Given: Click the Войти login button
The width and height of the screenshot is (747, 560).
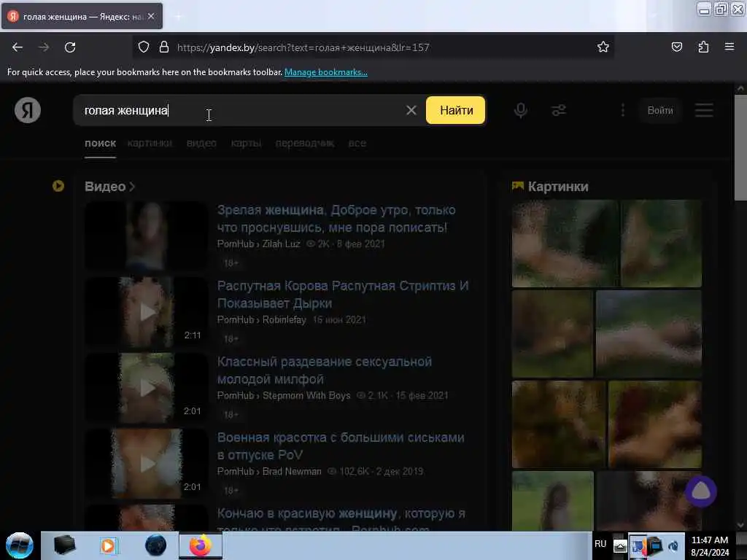Looking at the screenshot, I should pos(660,111).
